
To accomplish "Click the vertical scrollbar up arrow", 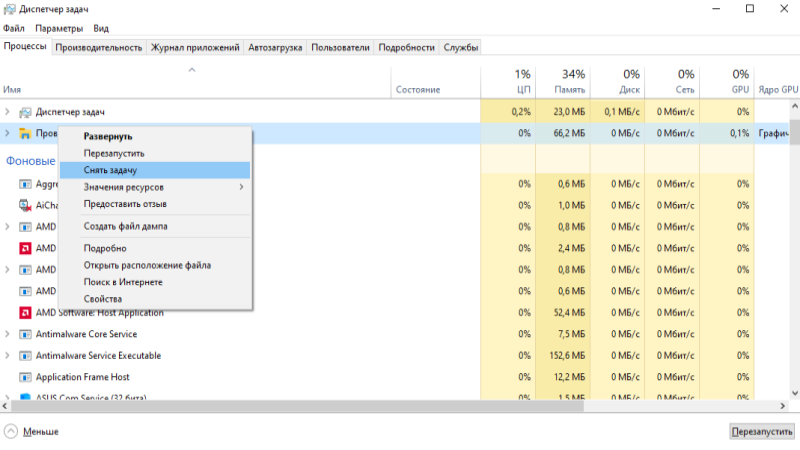I will (794, 107).
